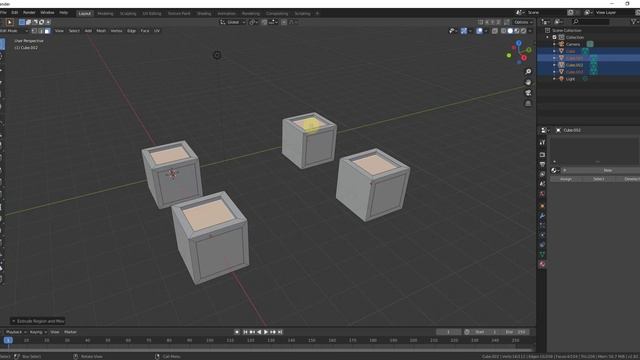Click the current frame number field

[x=449, y=332]
